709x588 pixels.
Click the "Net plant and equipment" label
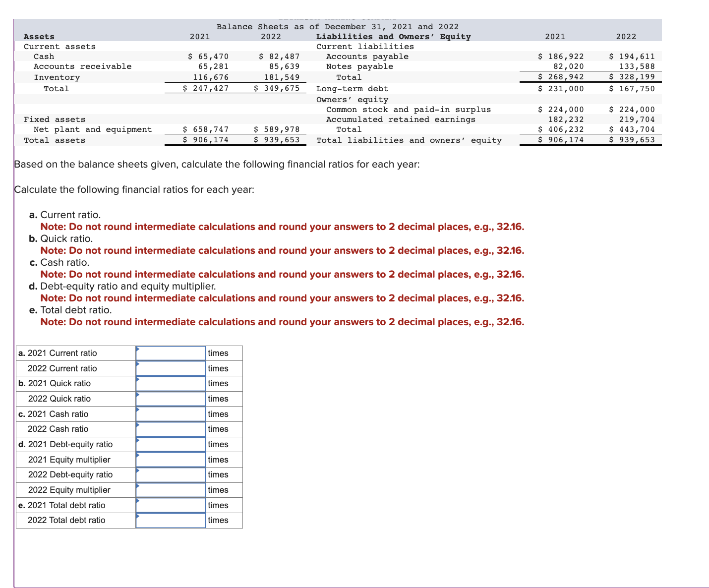click(93, 129)
